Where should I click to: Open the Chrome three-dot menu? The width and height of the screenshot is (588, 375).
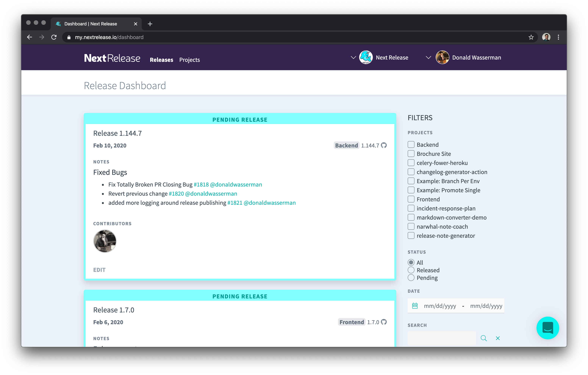click(558, 37)
